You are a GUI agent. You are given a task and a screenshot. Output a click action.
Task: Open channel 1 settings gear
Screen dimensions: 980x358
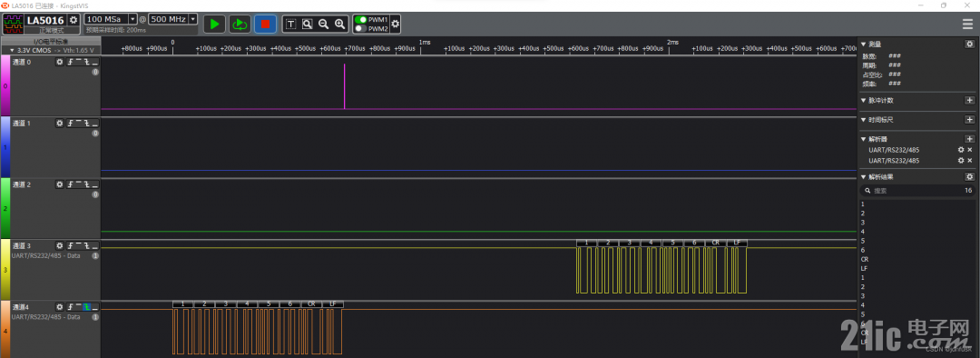(60, 124)
